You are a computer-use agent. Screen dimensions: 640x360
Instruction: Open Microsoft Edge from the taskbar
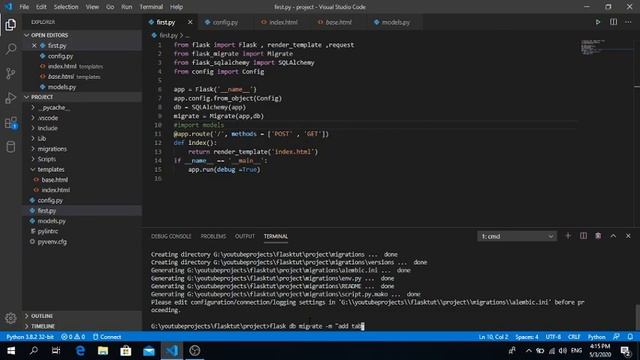[x=80, y=351]
